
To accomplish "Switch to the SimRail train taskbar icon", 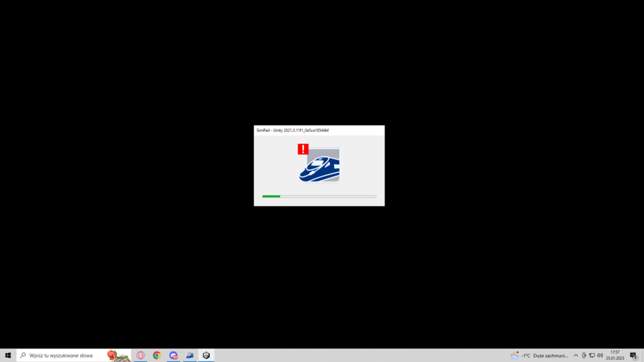I will pos(190,356).
